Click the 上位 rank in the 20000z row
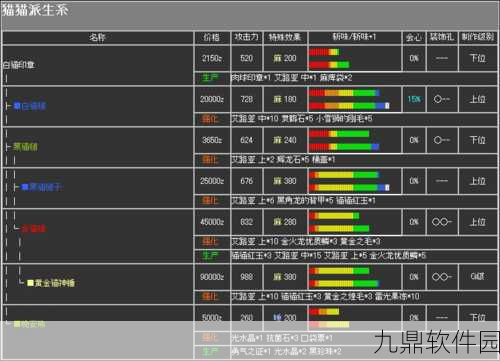This screenshot has height=361, width=500. click(x=477, y=99)
